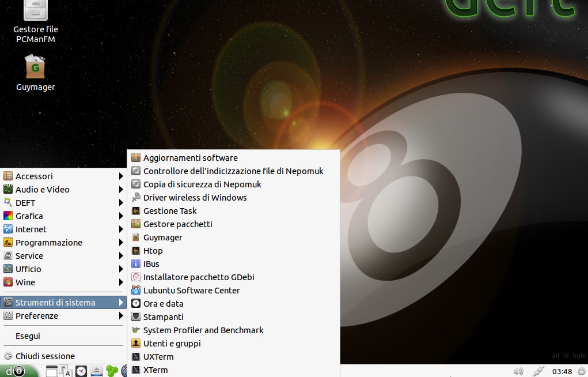
Task: Open Gestore file PCManFM desktop icon
Action: click(x=36, y=22)
